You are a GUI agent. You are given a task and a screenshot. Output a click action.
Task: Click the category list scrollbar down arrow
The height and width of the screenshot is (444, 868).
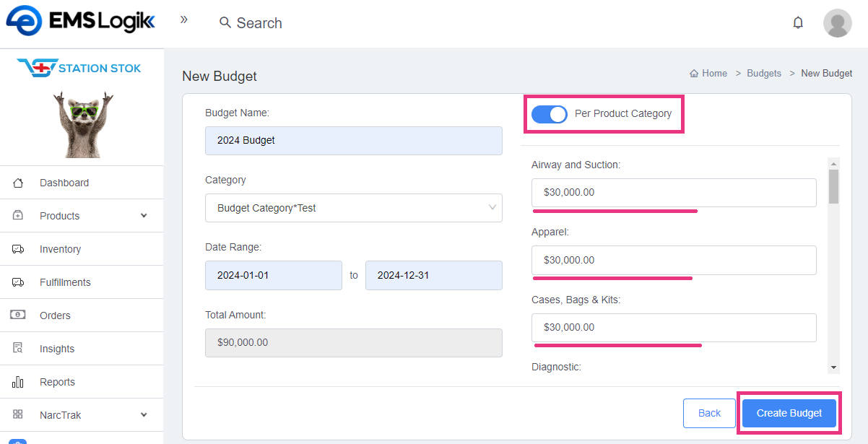click(x=834, y=367)
